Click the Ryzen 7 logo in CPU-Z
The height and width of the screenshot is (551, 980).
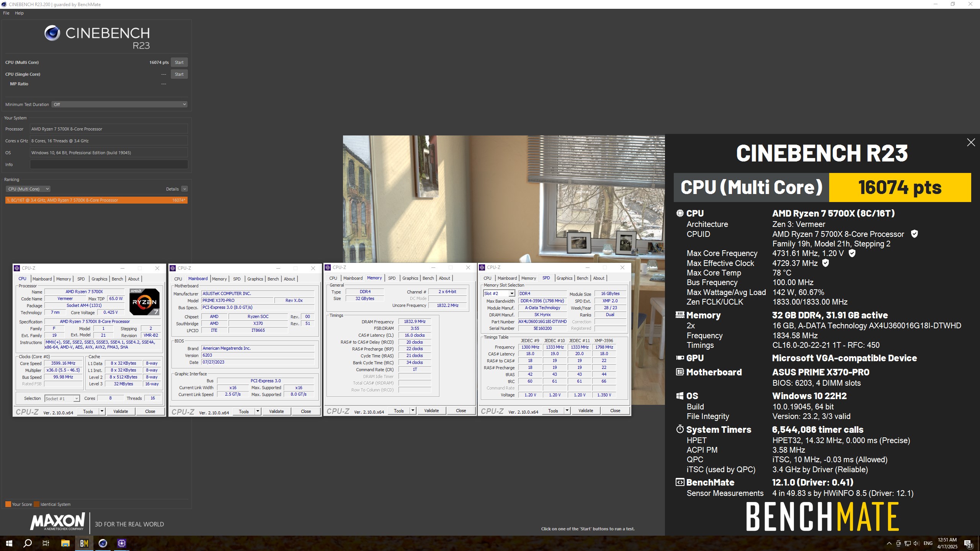(144, 302)
